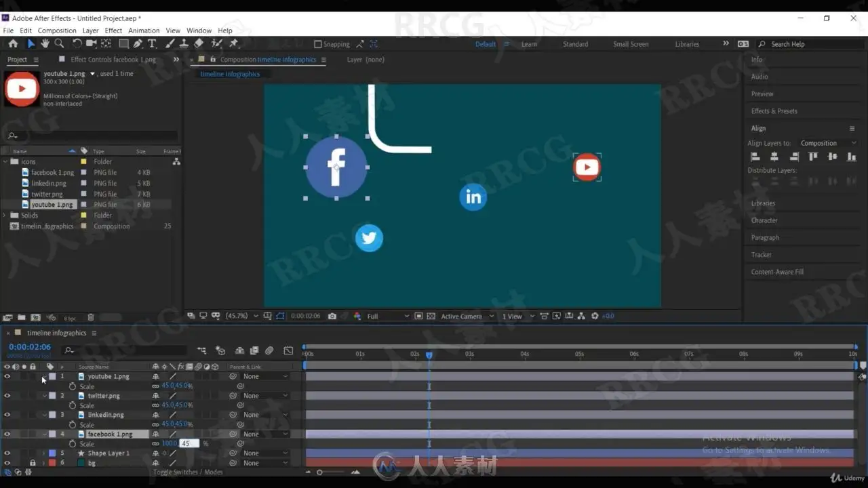Switch to the Standard workspace
Image resolution: width=868 pixels, height=488 pixels.
[x=575, y=44]
